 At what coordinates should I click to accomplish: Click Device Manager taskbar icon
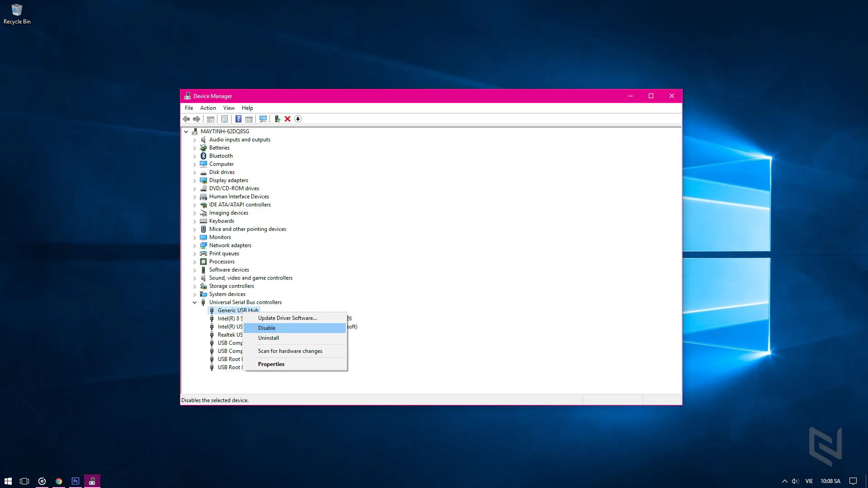click(92, 481)
